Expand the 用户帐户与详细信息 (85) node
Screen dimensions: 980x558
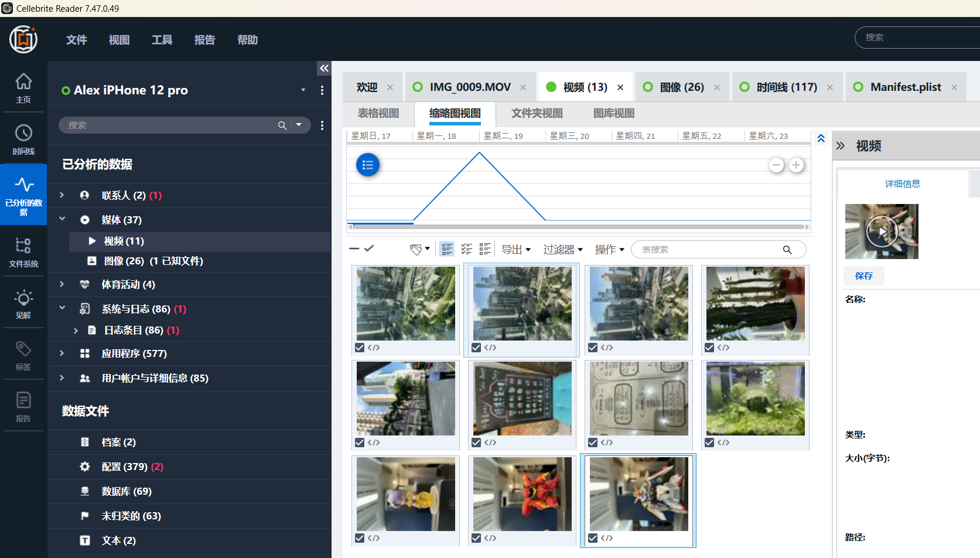62,378
